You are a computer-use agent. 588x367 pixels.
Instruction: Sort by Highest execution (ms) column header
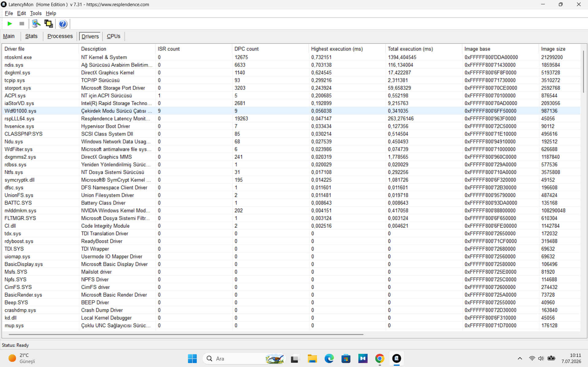pyautogui.click(x=347, y=49)
